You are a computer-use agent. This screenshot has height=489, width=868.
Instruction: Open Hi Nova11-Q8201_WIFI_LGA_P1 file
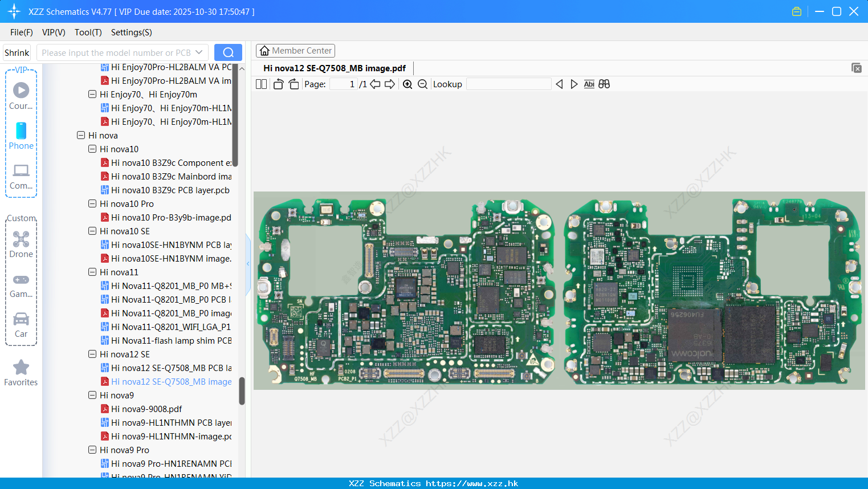coord(166,327)
